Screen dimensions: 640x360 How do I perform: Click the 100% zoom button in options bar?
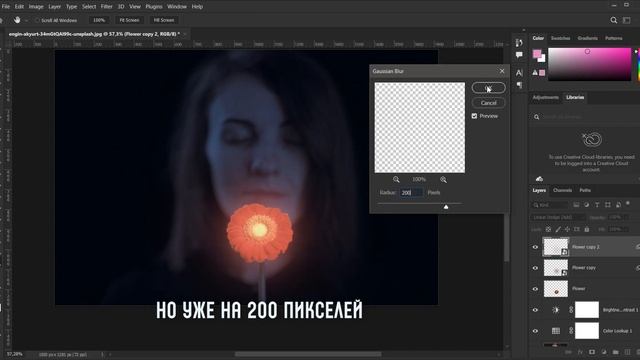pos(99,20)
